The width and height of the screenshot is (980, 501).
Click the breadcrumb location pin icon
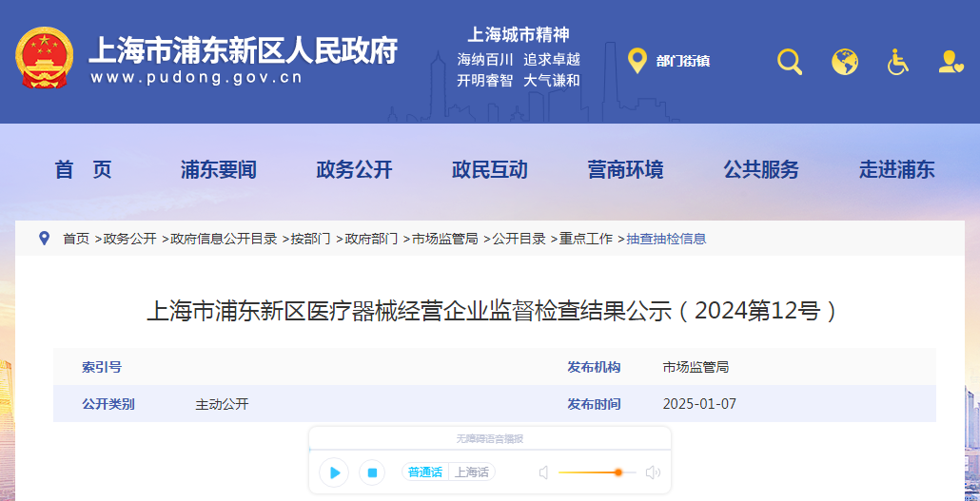tap(44, 238)
